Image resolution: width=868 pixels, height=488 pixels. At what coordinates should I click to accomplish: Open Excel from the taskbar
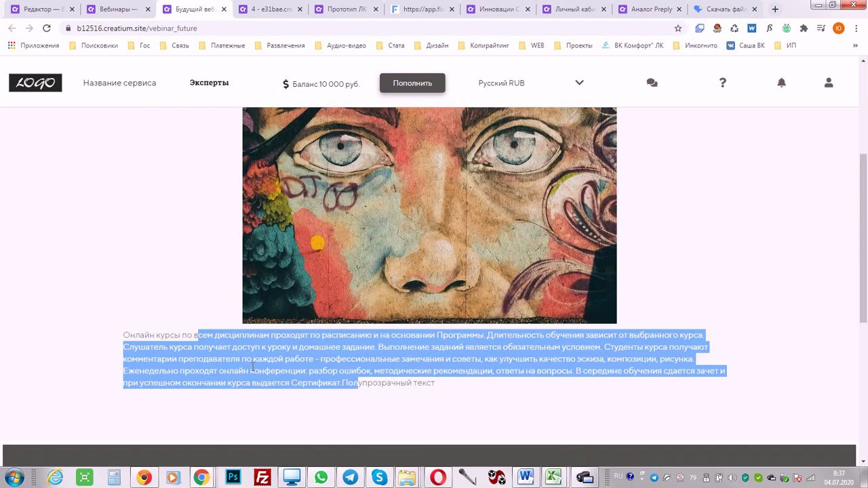click(554, 477)
